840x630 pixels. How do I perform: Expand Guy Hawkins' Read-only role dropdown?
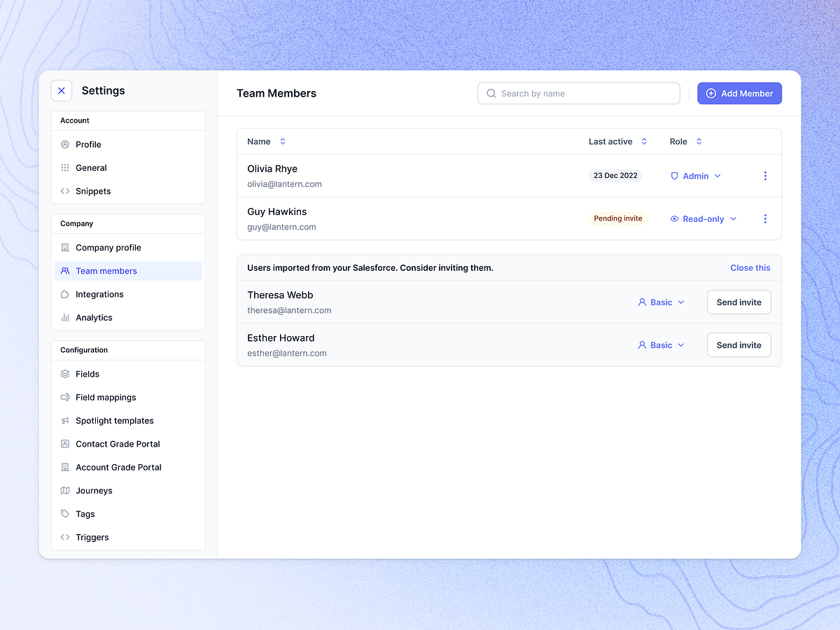point(703,218)
